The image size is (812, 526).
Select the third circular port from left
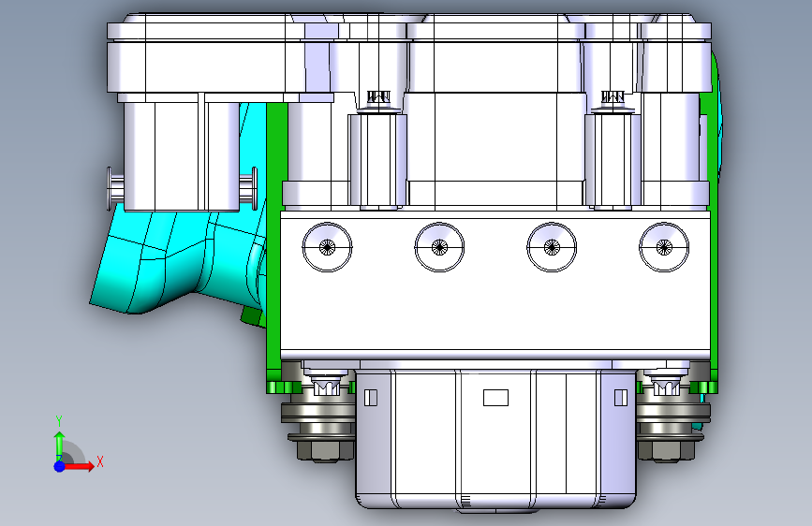552,247
